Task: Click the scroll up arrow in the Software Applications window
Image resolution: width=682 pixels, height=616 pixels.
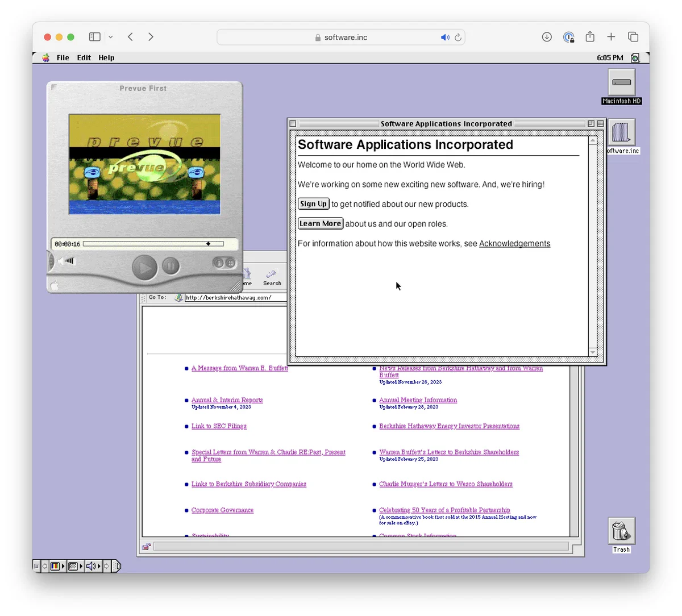Action: 593,140
